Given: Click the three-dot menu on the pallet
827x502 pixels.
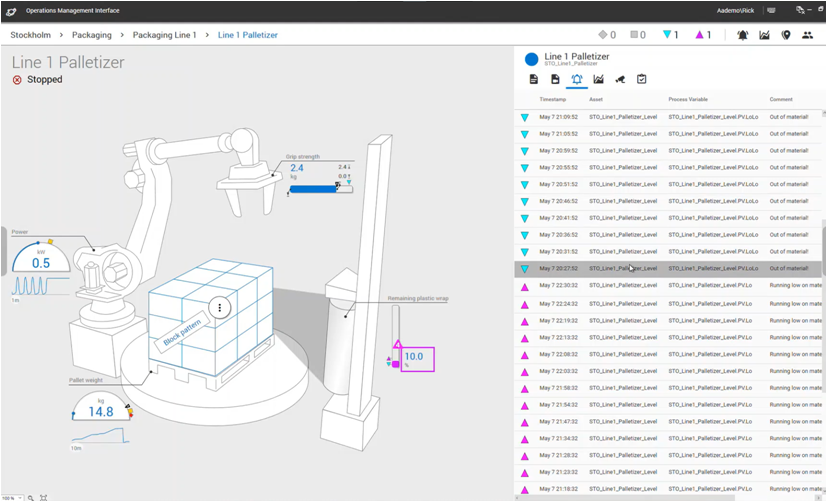Looking at the screenshot, I should [220, 308].
